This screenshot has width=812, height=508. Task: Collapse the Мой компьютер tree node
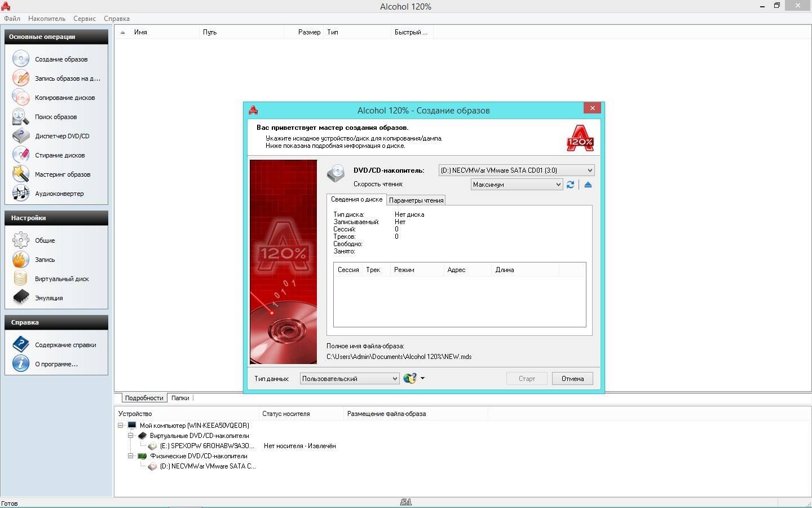(x=121, y=425)
